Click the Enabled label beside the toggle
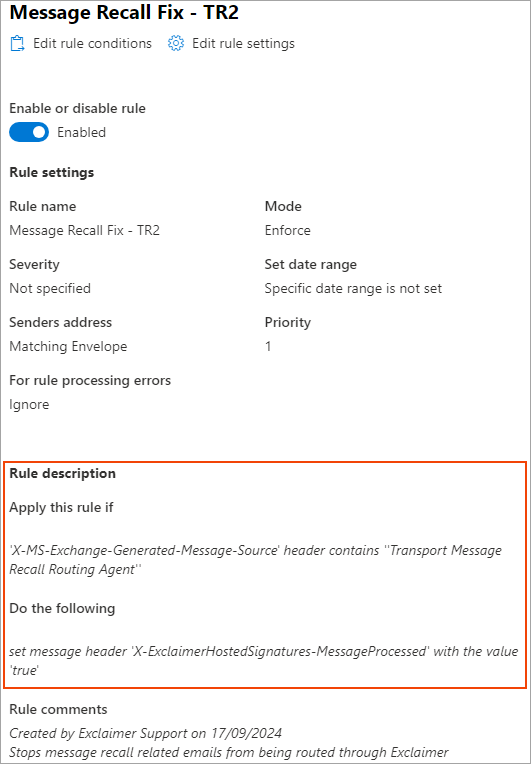The width and height of the screenshot is (531, 764). [x=81, y=133]
